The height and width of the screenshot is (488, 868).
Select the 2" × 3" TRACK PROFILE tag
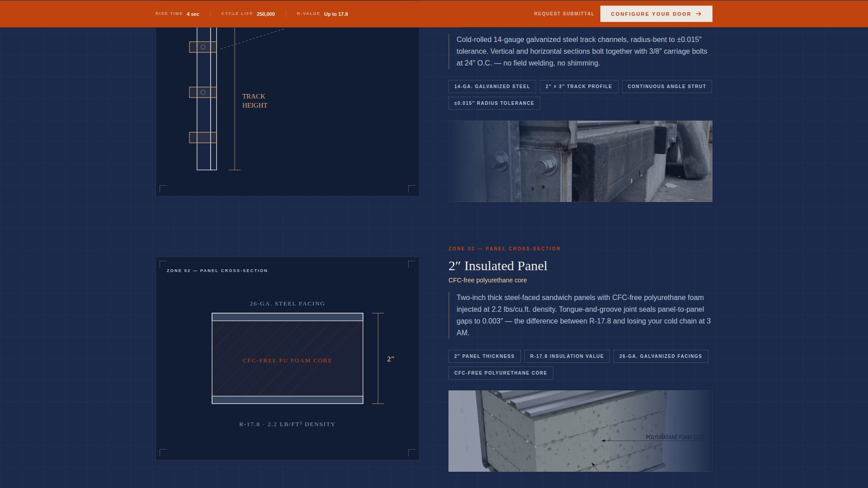[x=579, y=86]
